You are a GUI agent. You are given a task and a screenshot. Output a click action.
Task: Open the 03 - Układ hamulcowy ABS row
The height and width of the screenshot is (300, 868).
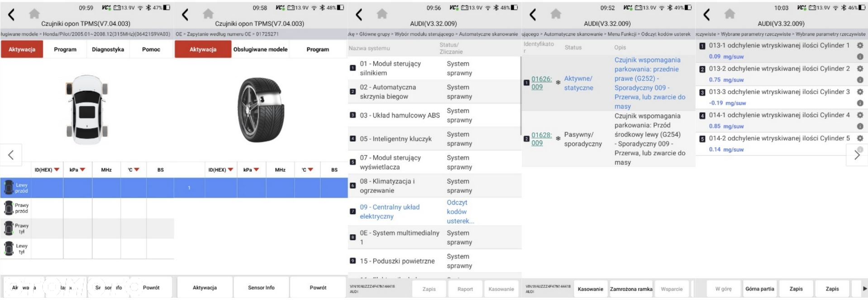coord(434,115)
